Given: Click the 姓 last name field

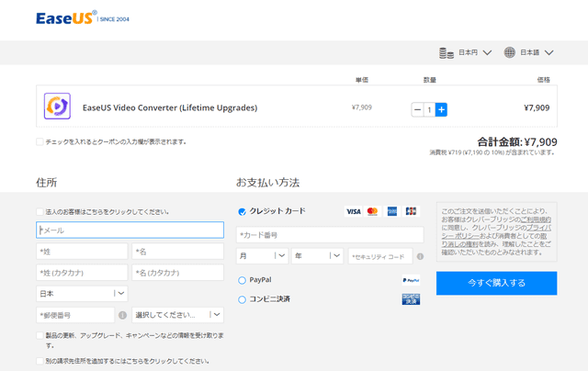Looking at the screenshot, I should (82, 252).
